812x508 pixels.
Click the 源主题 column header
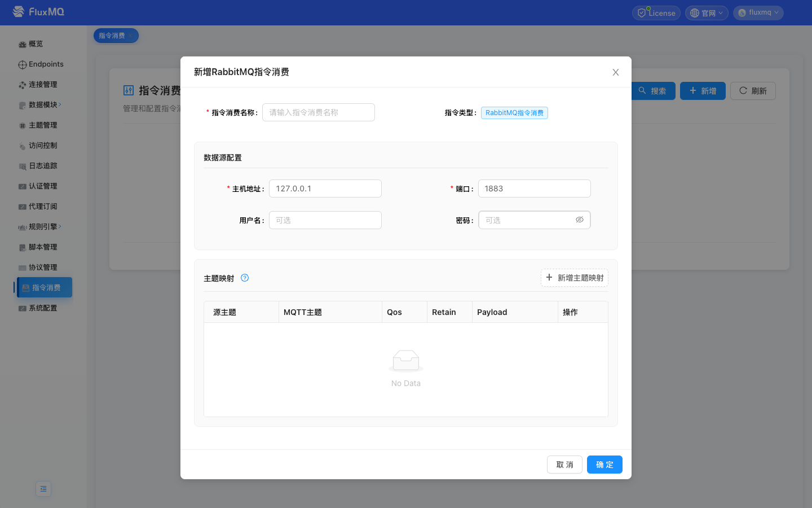pos(241,312)
